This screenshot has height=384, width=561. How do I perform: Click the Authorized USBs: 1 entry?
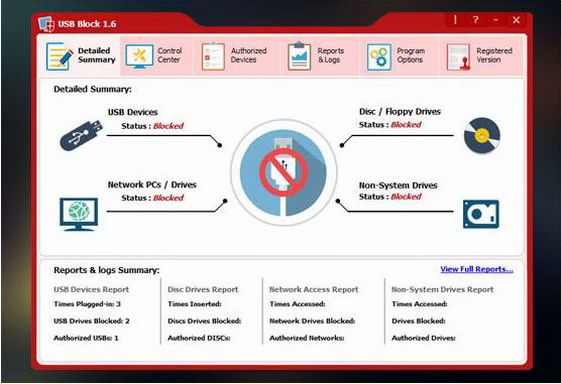tap(86, 338)
